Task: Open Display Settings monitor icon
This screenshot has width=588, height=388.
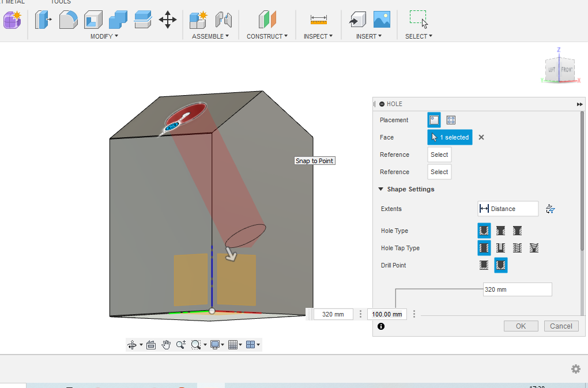Action: pos(215,345)
